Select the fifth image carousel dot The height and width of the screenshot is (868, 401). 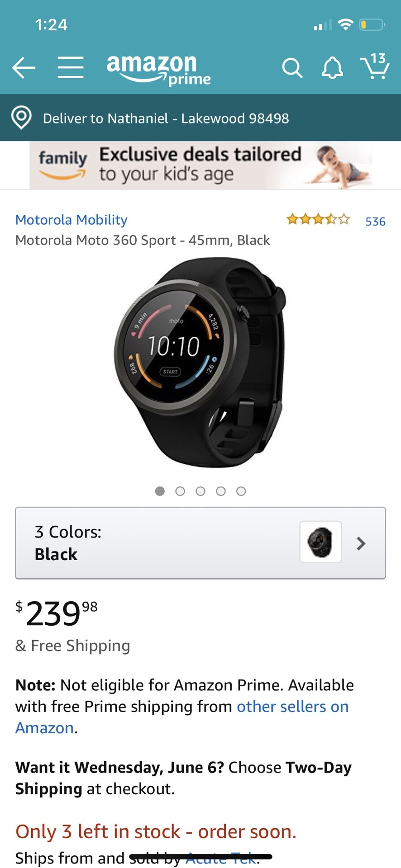241,491
